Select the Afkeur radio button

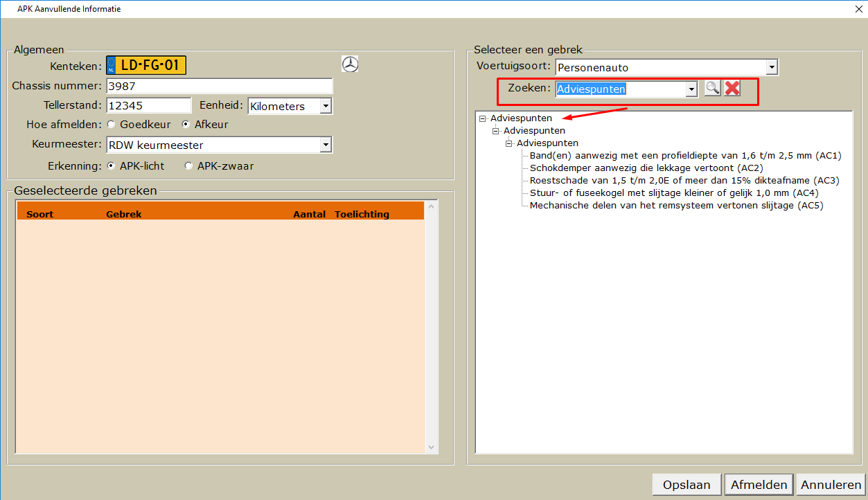(186, 125)
